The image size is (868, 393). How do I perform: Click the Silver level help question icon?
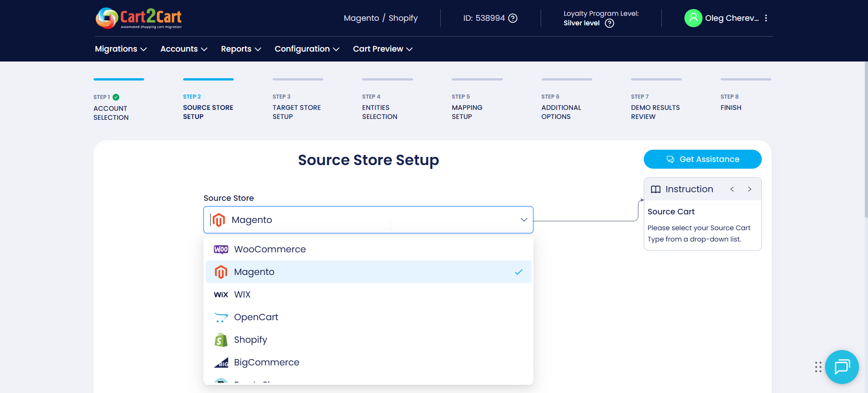609,23
